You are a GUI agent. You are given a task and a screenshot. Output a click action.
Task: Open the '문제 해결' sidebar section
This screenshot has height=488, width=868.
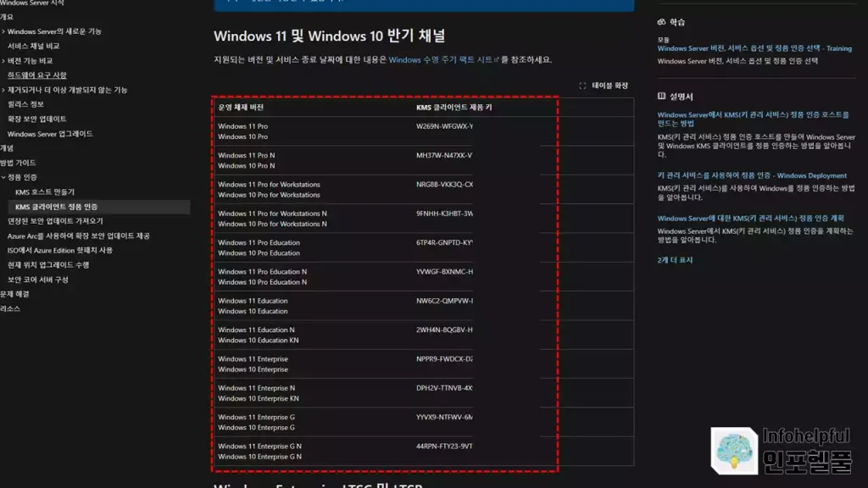point(14,294)
